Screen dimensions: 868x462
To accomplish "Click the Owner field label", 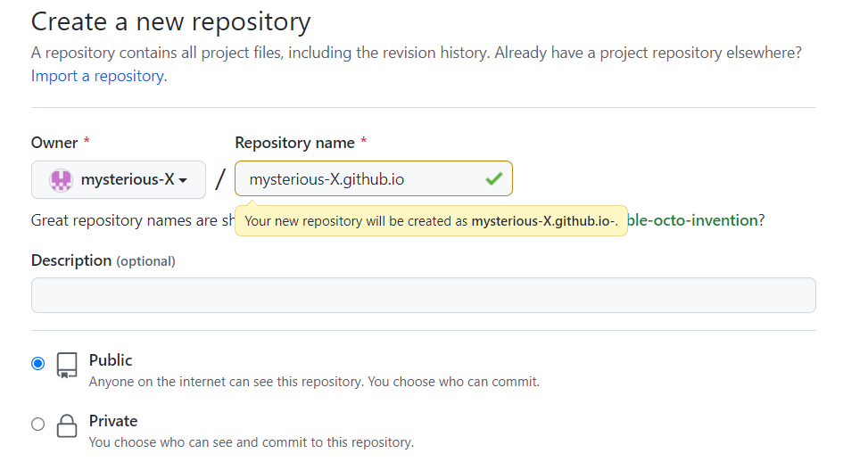I will (x=54, y=143).
